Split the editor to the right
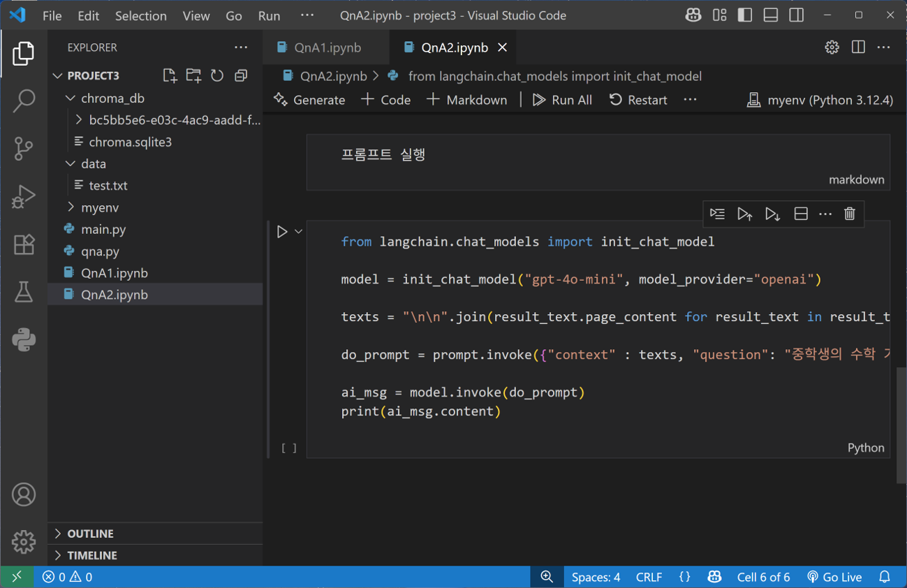 (858, 47)
